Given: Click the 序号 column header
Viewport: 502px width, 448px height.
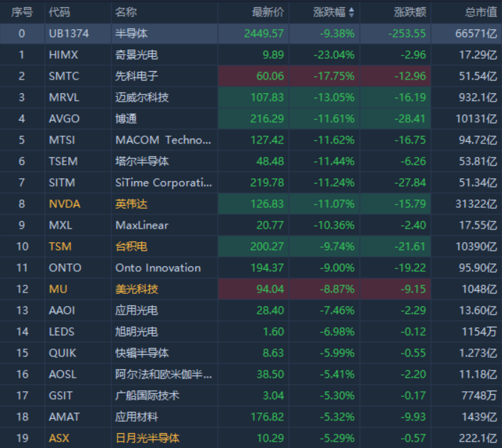Looking at the screenshot, I should pyautogui.click(x=22, y=12).
